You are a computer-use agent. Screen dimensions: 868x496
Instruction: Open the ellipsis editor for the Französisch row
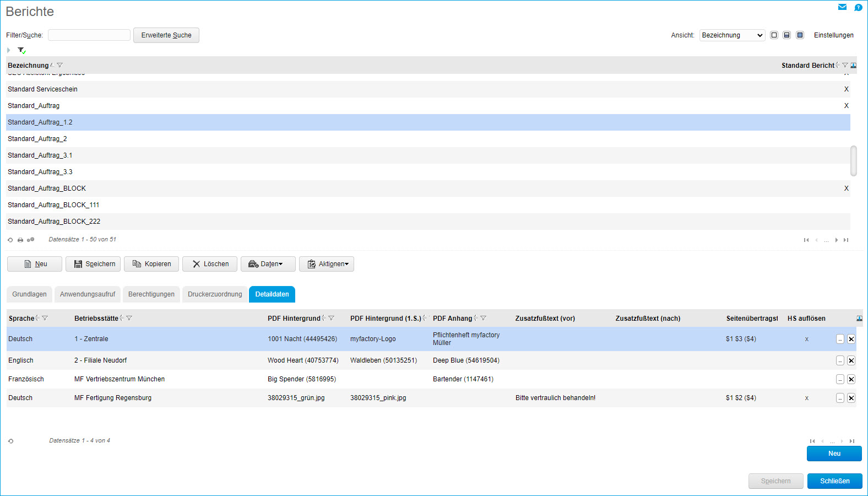click(x=840, y=379)
